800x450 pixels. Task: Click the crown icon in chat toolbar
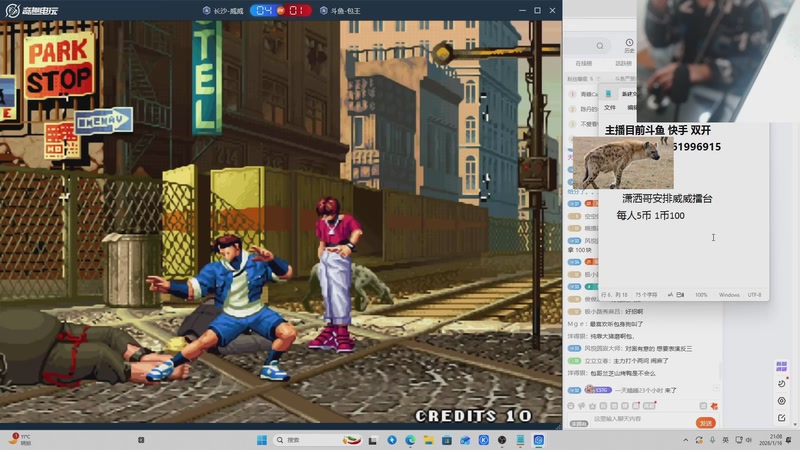[592, 406]
